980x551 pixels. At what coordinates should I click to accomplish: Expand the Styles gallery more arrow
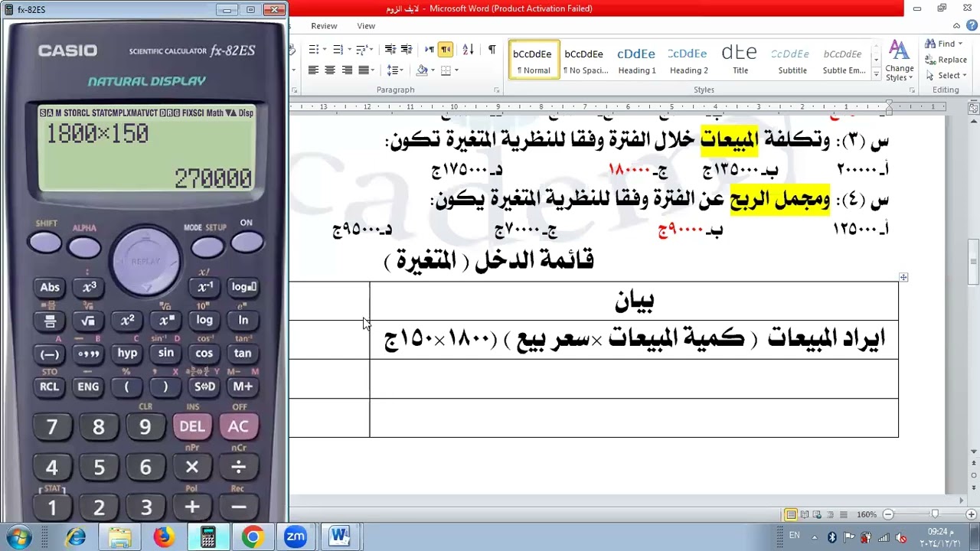pyautogui.click(x=876, y=73)
